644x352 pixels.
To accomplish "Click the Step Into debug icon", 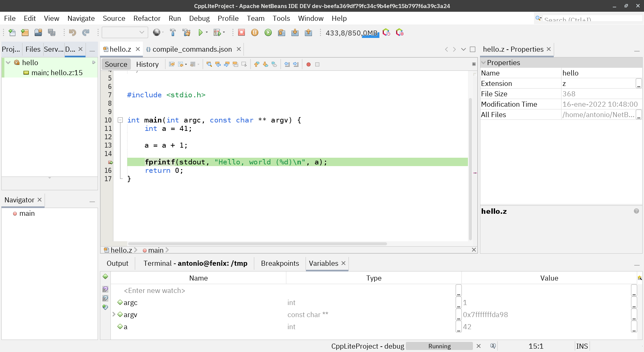I will point(295,33).
